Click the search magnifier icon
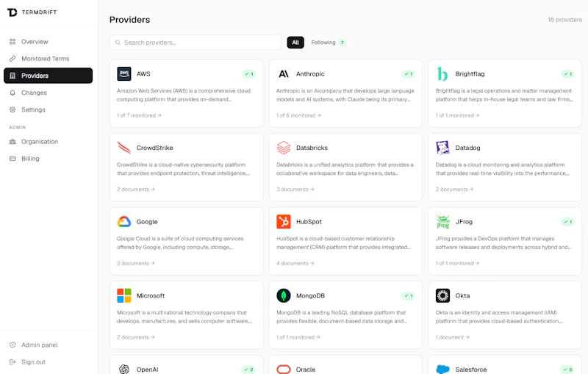Viewport: 588px width, 374px height. tap(118, 43)
